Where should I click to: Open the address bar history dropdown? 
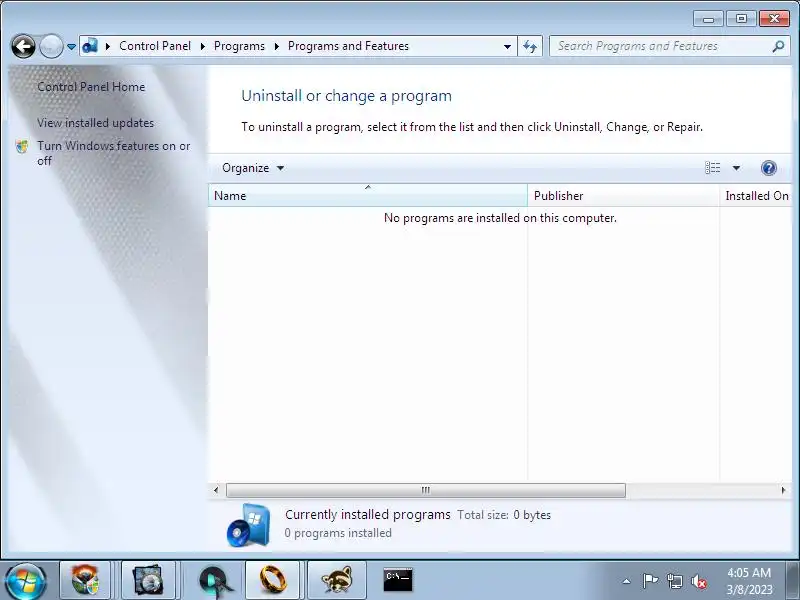point(507,46)
